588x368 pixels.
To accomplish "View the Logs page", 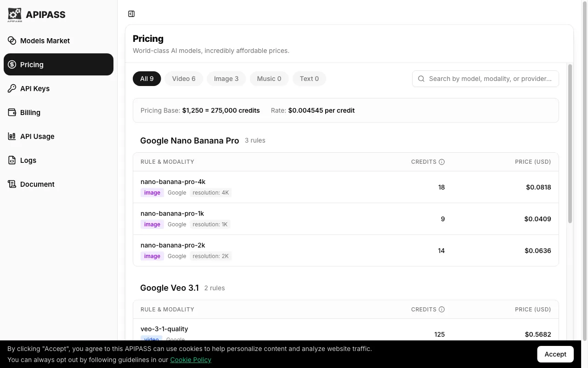I will click(58, 160).
